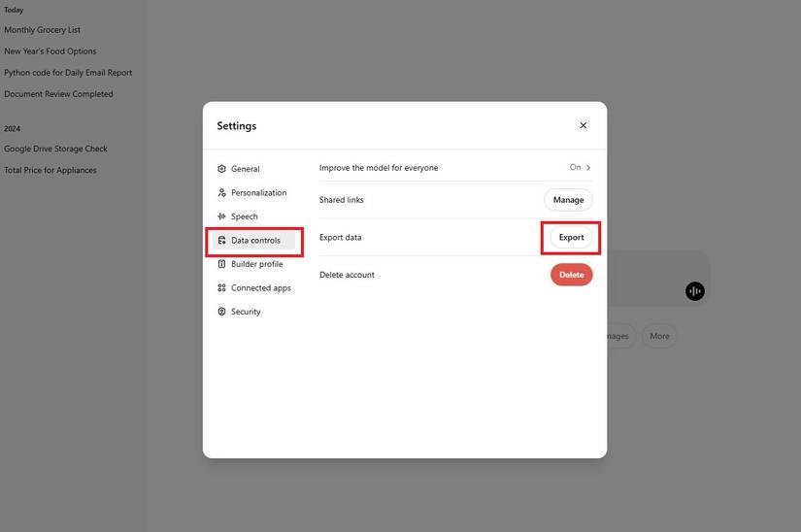This screenshot has width=801, height=532.
Task: Click the Data controls database icon
Action: pyautogui.click(x=221, y=241)
